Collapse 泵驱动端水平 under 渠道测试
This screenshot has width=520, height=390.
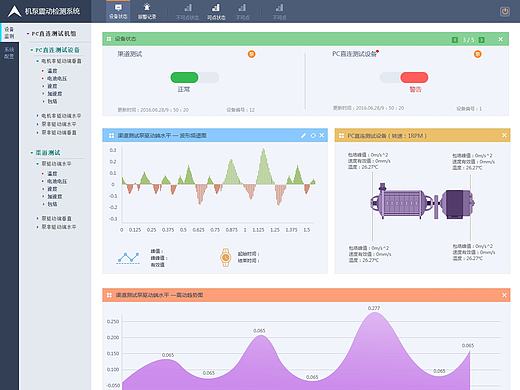[x=38, y=164]
